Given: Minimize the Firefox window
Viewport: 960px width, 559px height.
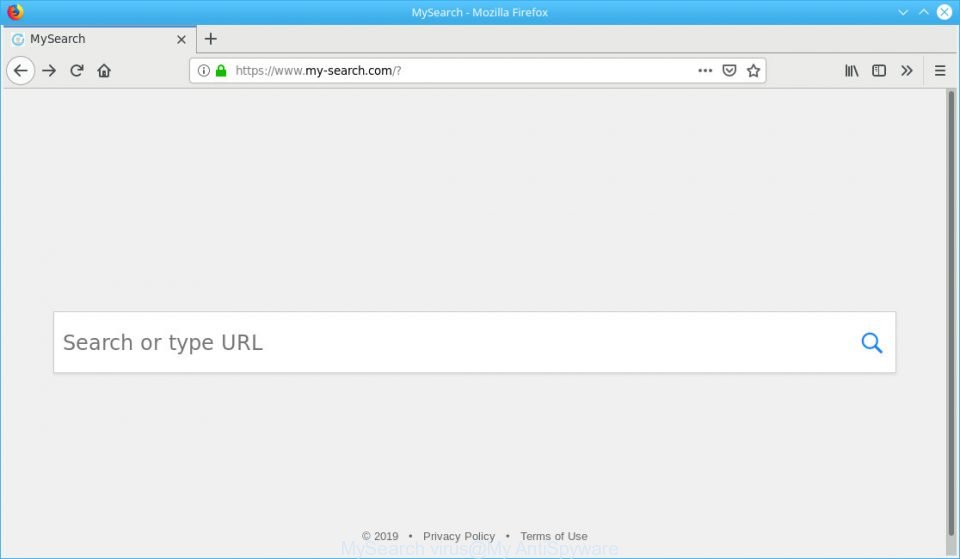Looking at the screenshot, I should pos(902,12).
